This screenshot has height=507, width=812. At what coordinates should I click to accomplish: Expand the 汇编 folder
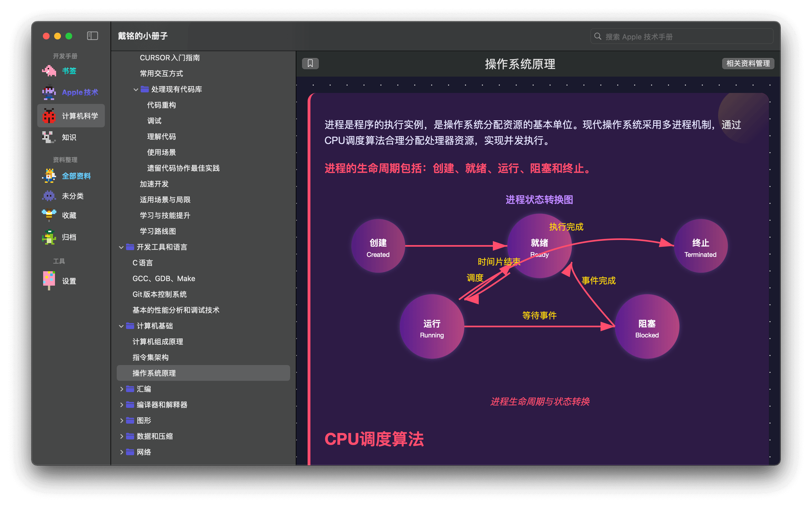pyautogui.click(x=122, y=389)
